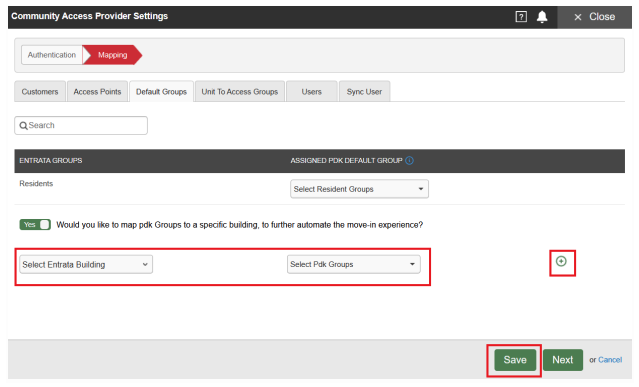Image resolution: width=639 pixels, height=387 pixels.
Task: Open the Users tab
Action: point(312,92)
